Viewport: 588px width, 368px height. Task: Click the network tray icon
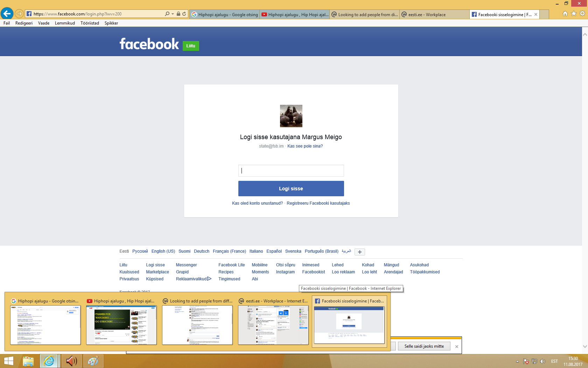534,361
